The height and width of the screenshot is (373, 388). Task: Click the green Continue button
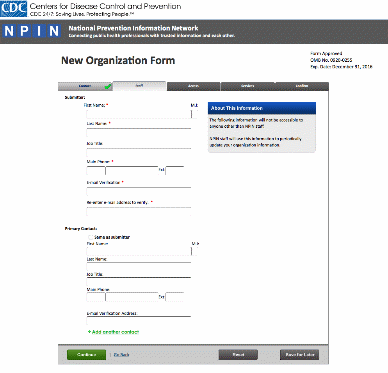click(87, 355)
